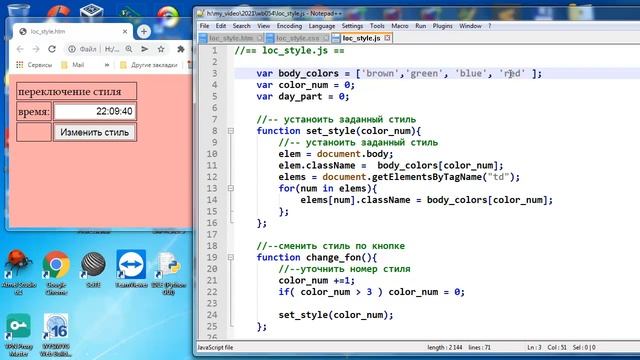Open the Mail bookmark folder

point(73,65)
